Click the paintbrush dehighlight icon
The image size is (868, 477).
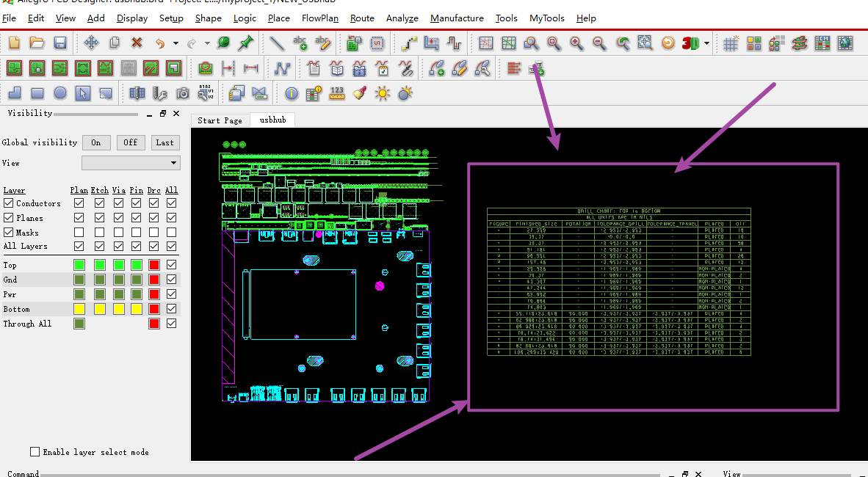[360, 93]
